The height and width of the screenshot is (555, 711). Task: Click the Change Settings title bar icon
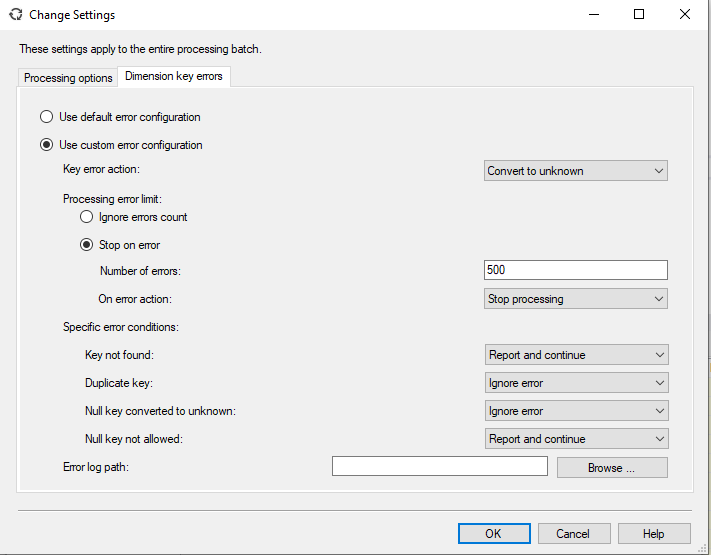[x=15, y=15]
